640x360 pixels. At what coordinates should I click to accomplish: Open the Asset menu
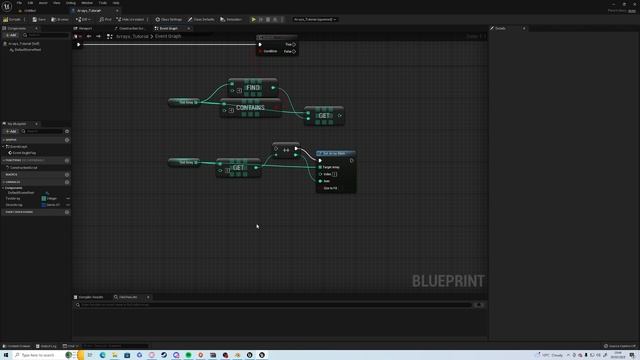(43, 3)
